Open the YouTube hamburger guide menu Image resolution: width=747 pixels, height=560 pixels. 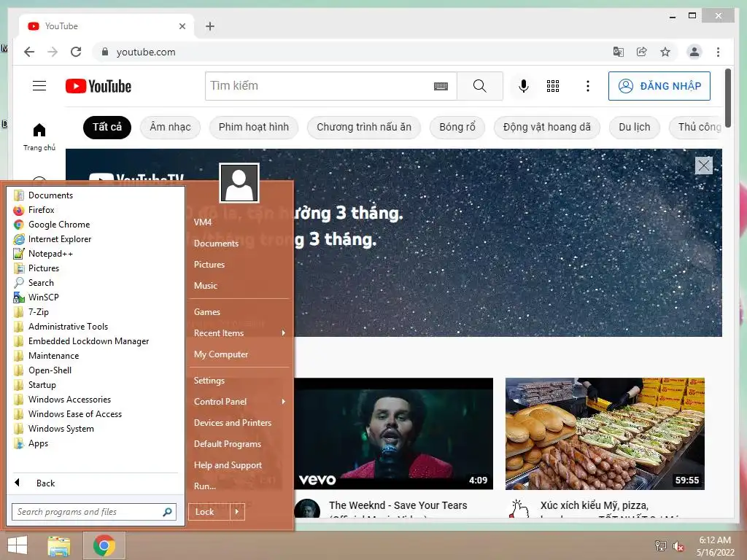pos(39,86)
